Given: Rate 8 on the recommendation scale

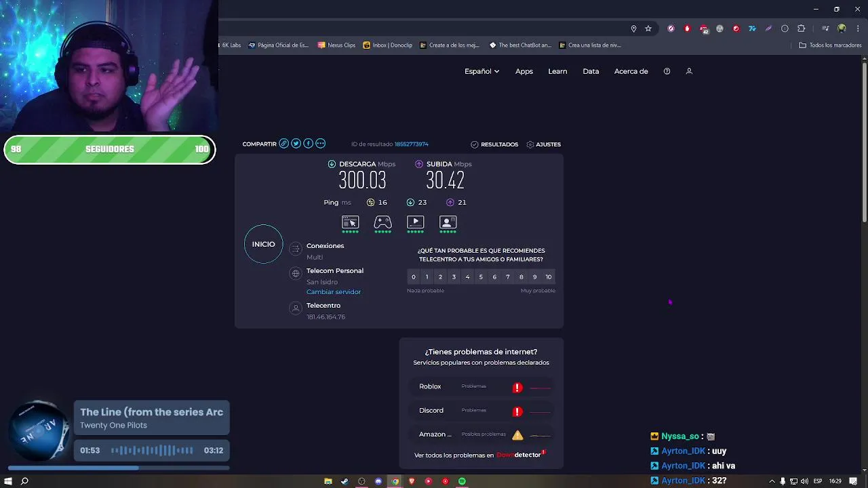Looking at the screenshot, I should [521, 277].
